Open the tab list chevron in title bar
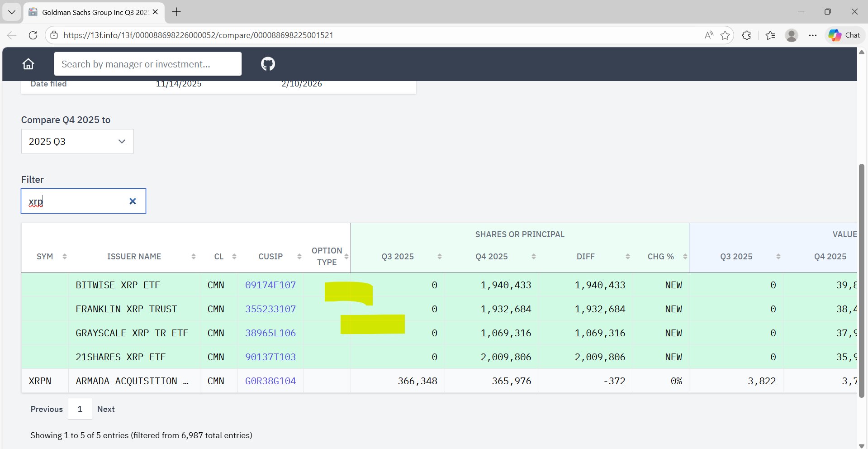This screenshot has width=868, height=449. click(x=12, y=12)
